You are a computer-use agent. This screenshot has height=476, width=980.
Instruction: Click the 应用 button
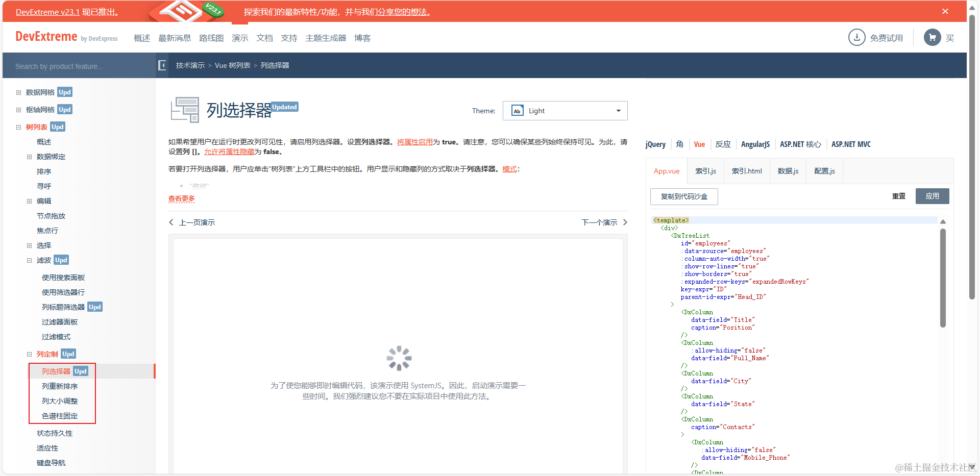[x=932, y=196]
